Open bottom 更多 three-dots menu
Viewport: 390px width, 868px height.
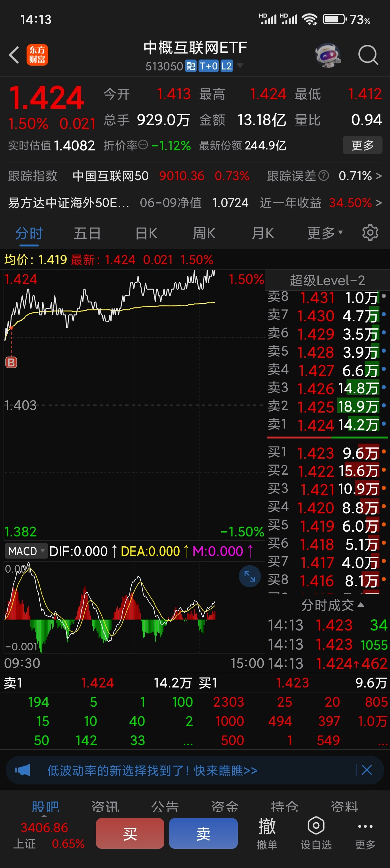point(365,833)
